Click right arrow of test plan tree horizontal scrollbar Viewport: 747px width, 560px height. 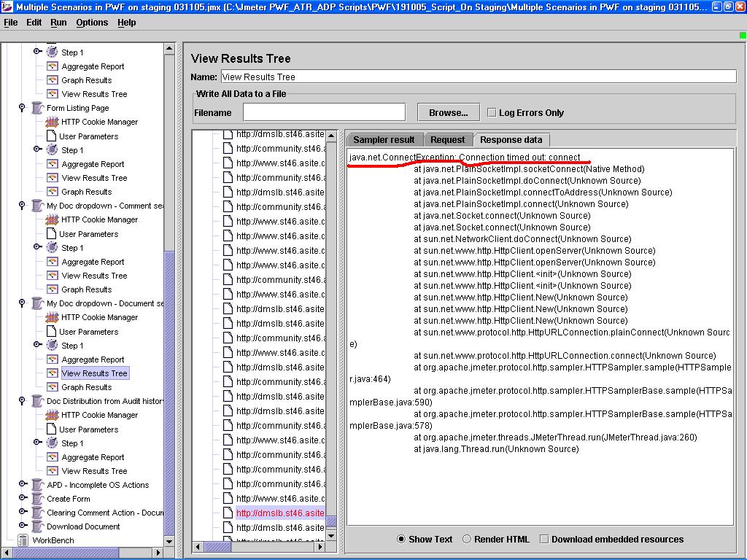(158, 553)
